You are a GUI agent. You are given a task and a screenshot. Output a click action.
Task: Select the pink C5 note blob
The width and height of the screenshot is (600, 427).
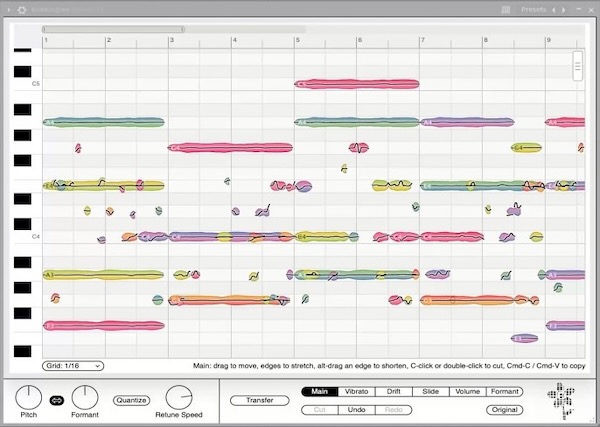(357, 84)
